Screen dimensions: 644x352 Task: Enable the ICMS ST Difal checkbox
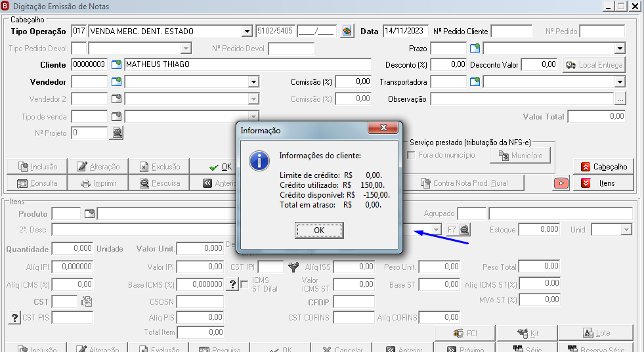coord(245,284)
